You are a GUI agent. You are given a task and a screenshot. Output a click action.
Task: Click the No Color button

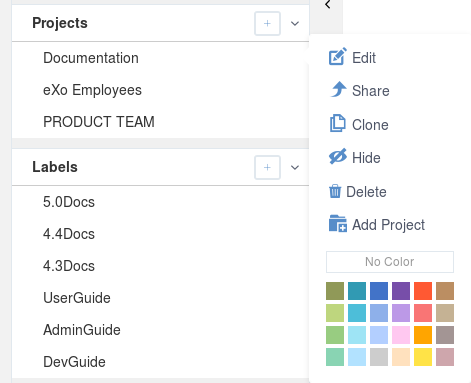click(x=390, y=262)
